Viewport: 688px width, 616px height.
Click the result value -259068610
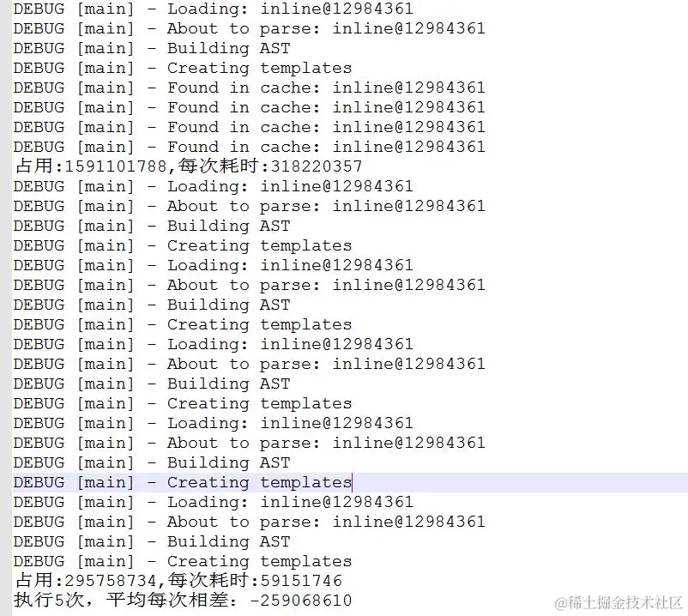pos(300,601)
